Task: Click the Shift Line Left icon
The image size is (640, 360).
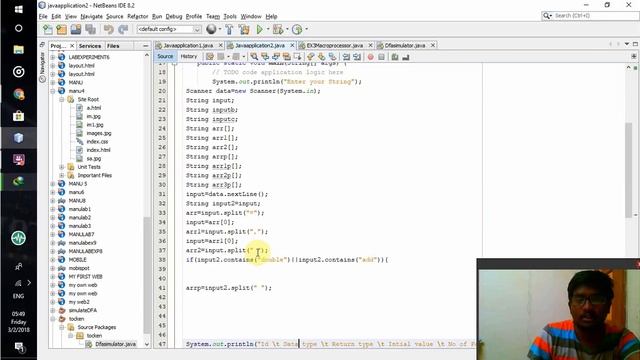Action: [347, 57]
